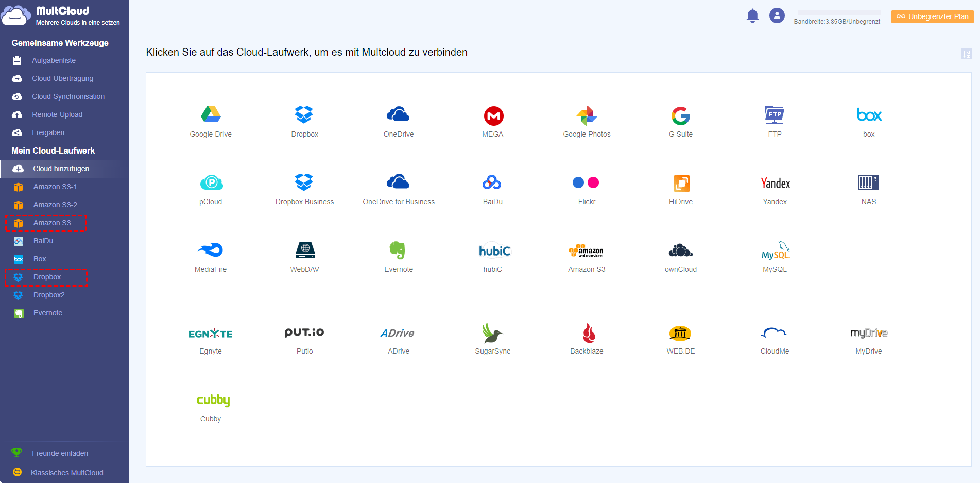This screenshot has width=980, height=483.
Task: Switch to Klassisches MultCloud
Action: 67,473
